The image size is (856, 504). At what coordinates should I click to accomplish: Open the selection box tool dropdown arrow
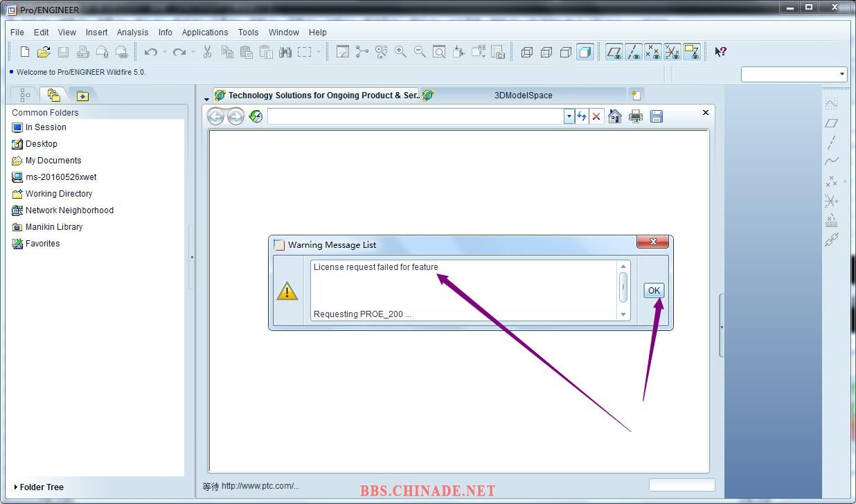[x=319, y=52]
